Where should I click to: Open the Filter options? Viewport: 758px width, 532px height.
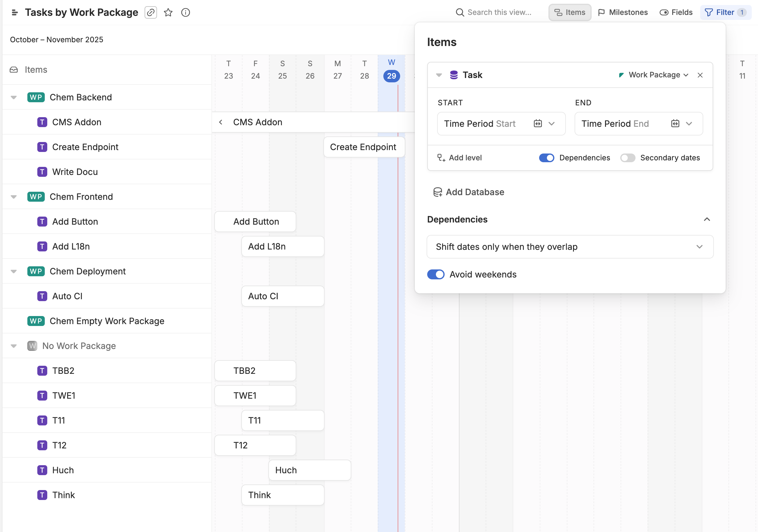pos(725,12)
